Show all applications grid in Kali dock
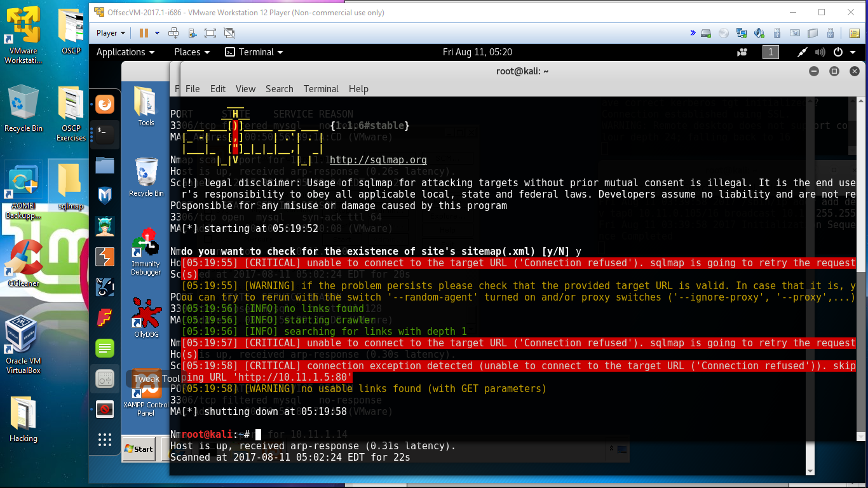Screen dimensions: 868x488 [105, 440]
